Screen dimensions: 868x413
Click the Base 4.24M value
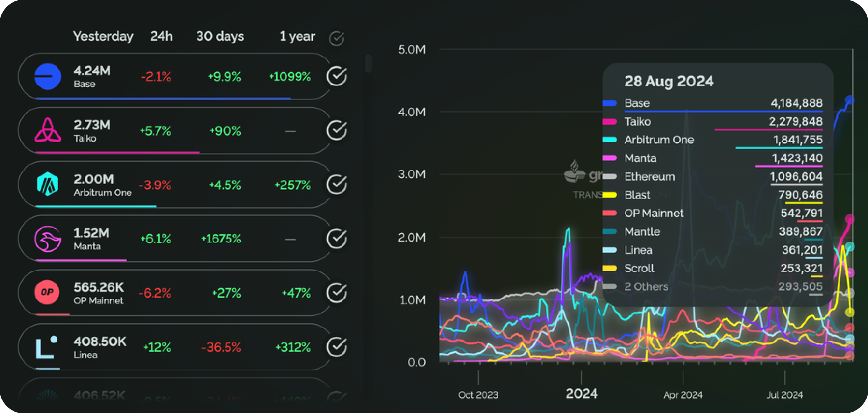[x=92, y=71]
